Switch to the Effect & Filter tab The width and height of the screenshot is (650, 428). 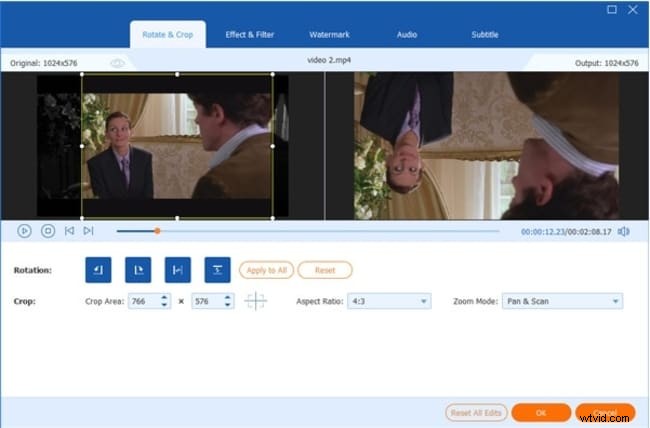click(249, 35)
